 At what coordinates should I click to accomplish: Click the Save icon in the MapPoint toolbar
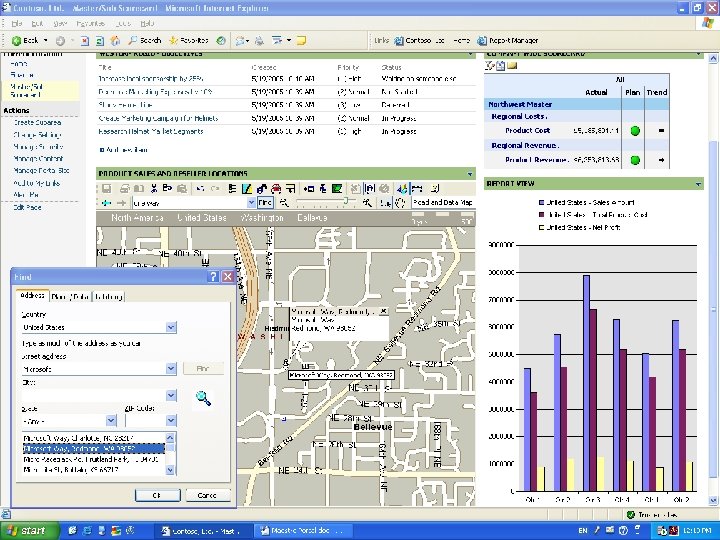coord(107,189)
